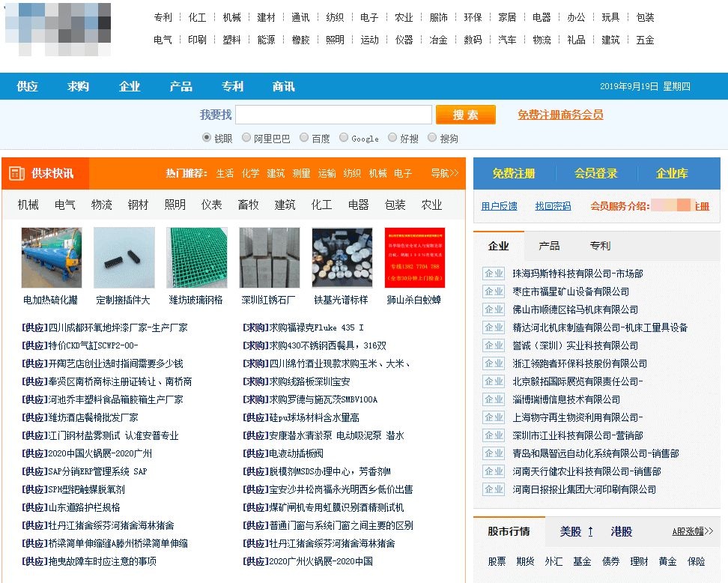The width and height of the screenshot is (728, 583).
Task: Click the 企业 tag icon beside 珠海玛斯特科技有限公司
Action: click(494, 274)
